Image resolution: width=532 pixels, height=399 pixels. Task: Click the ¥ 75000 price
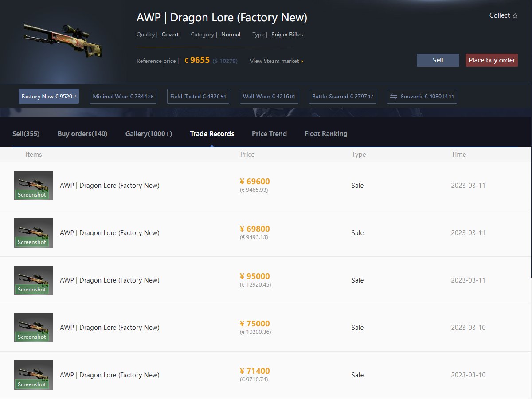(255, 324)
